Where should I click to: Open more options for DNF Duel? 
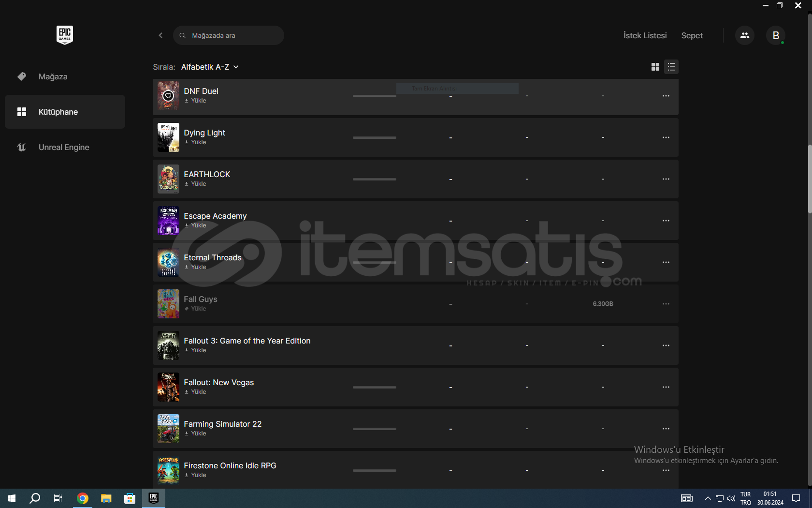coord(666,96)
